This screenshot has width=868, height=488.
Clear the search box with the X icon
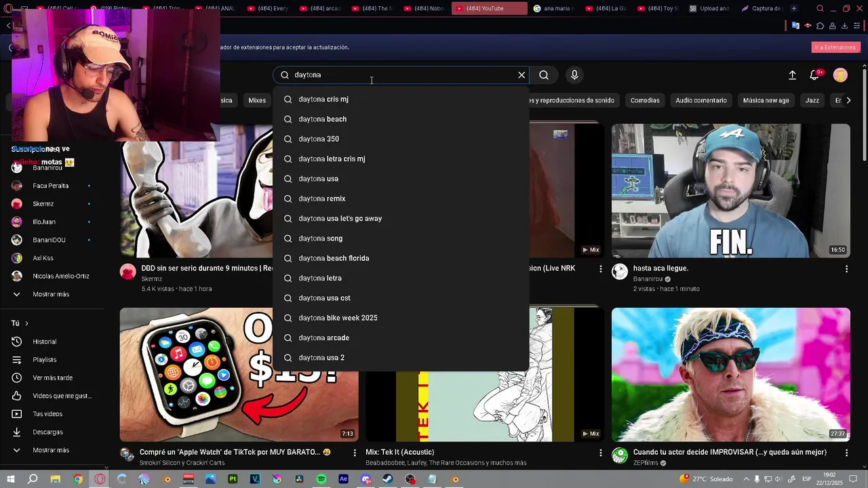[521, 75]
